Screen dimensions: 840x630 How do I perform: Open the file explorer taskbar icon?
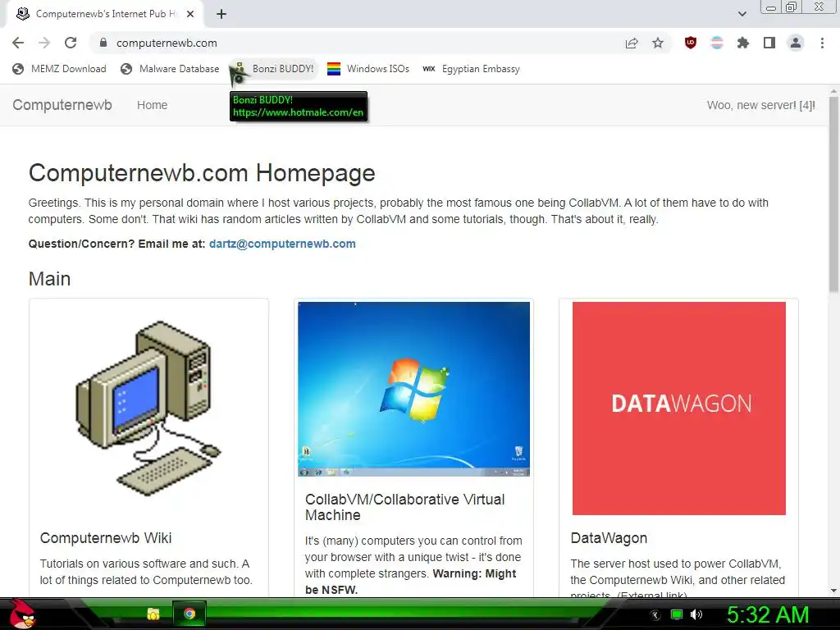(x=153, y=614)
